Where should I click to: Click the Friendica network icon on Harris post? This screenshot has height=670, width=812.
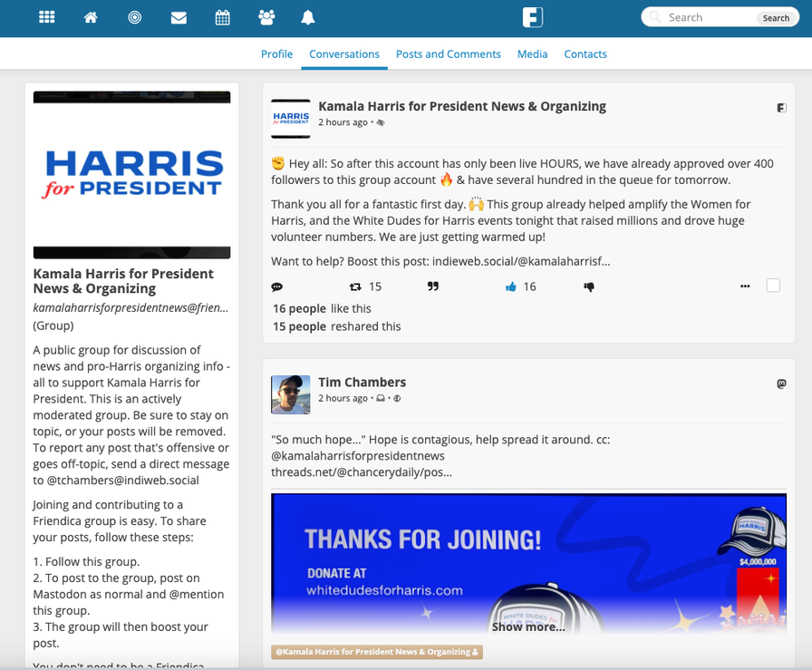pos(782,108)
